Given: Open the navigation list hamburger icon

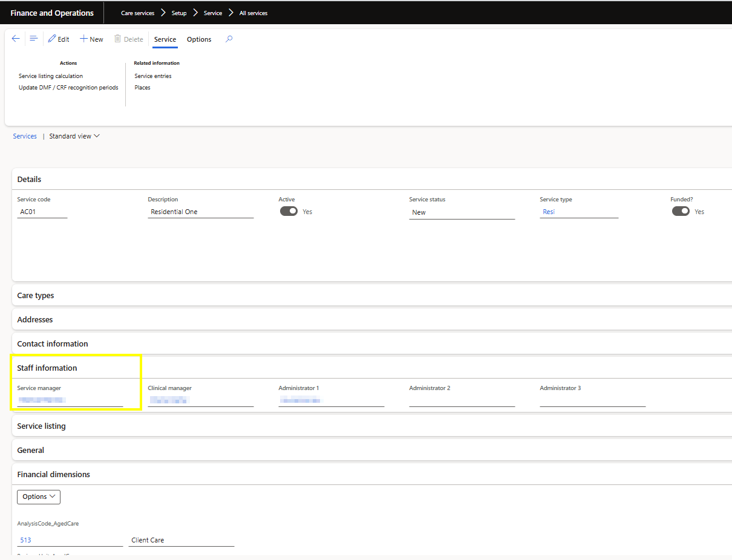Looking at the screenshot, I should click(x=34, y=39).
